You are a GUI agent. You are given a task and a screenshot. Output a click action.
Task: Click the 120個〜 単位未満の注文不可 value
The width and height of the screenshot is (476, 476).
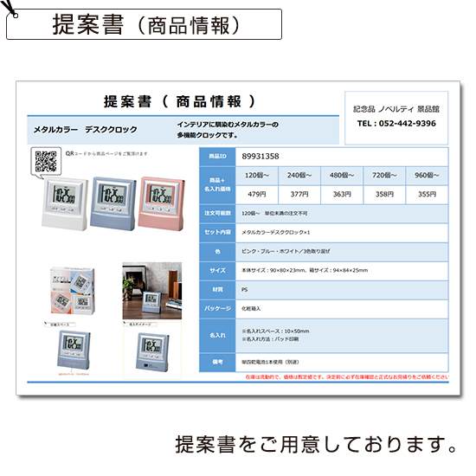point(274,214)
